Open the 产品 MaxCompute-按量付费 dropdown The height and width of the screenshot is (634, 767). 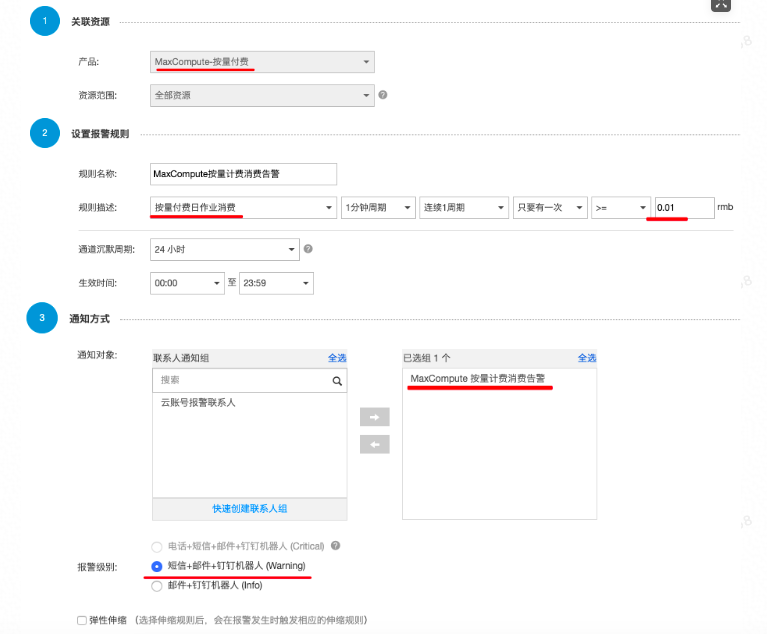pos(262,62)
